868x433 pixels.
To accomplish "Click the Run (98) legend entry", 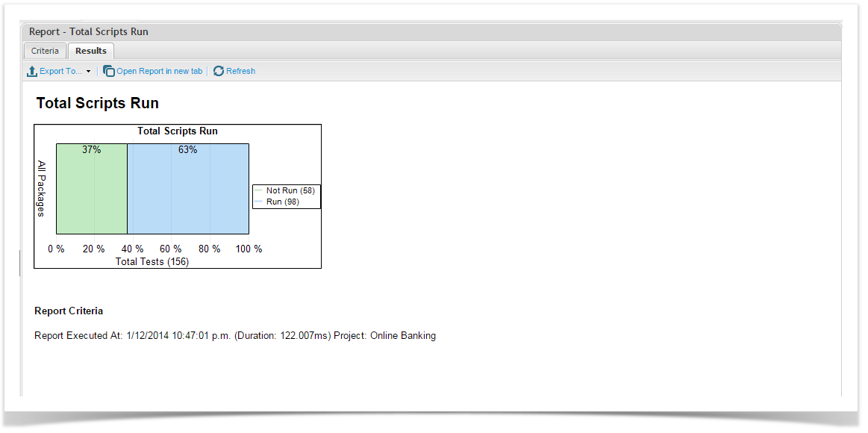I will coord(284,202).
